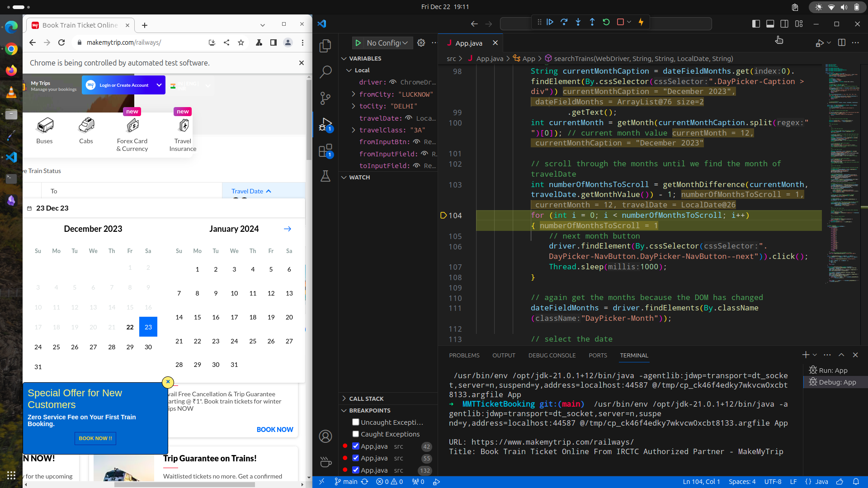Open the Source Control view
Image resolution: width=868 pixels, height=488 pixels.
pos(325,98)
